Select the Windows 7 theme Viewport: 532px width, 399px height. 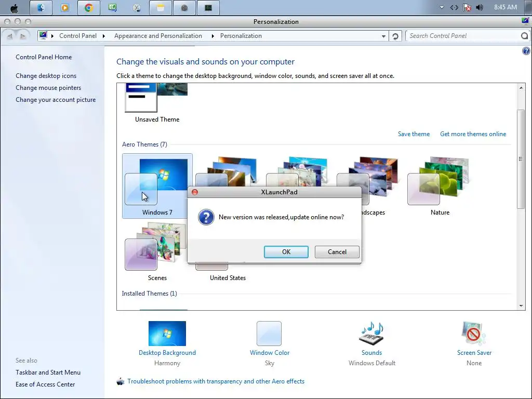pyautogui.click(x=157, y=186)
